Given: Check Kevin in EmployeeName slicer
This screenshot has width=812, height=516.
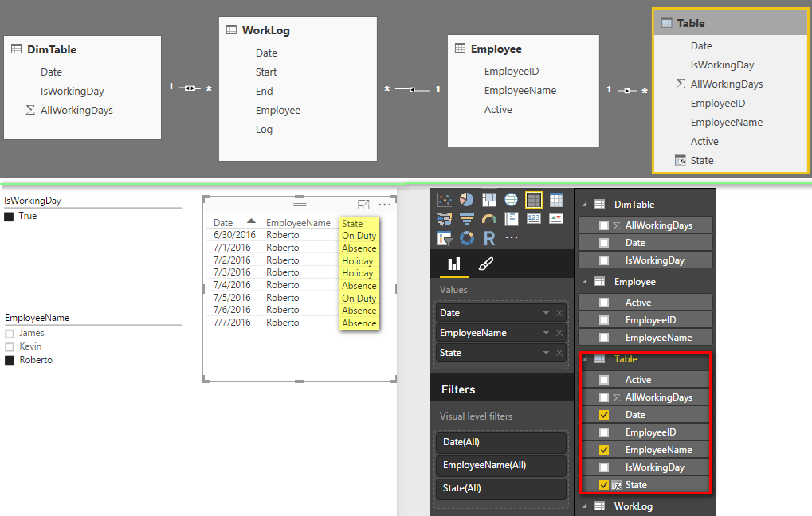Looking at the screenshot, I should (x=10, y=347).
